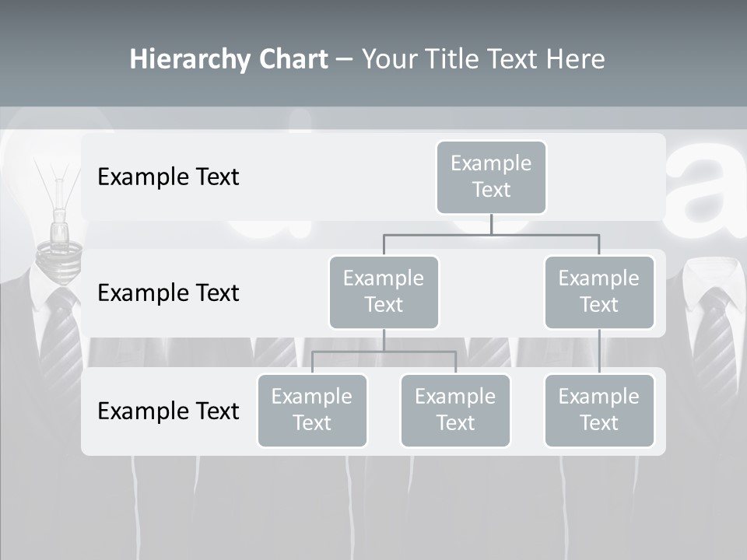The height and width of the screenshot is (560, 747).
Task: Click the second-level left hierarchy box
Action: (x=384, y=292)
